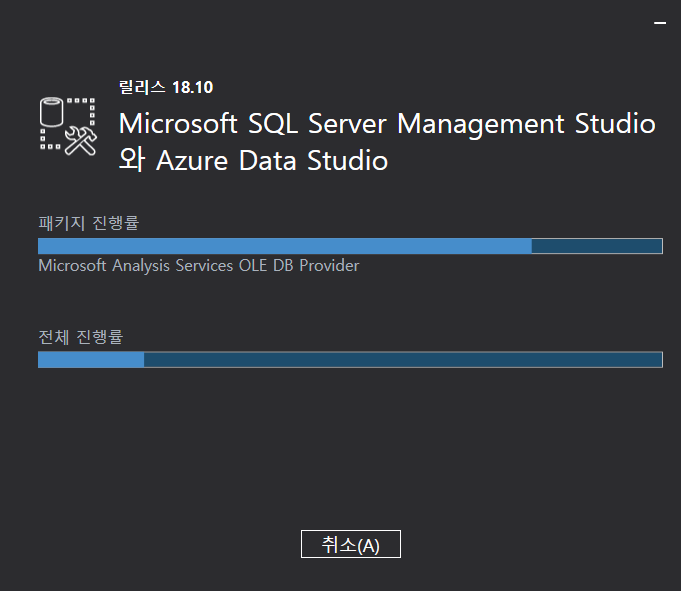Click the 와 Azure Data Studio title line
This screenshot has height=591, width=681.
point(253,160)
